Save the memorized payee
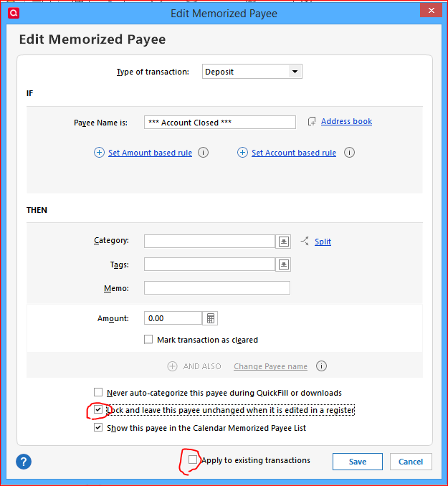Viewport: 448px width, 486px height. (358, 462)
